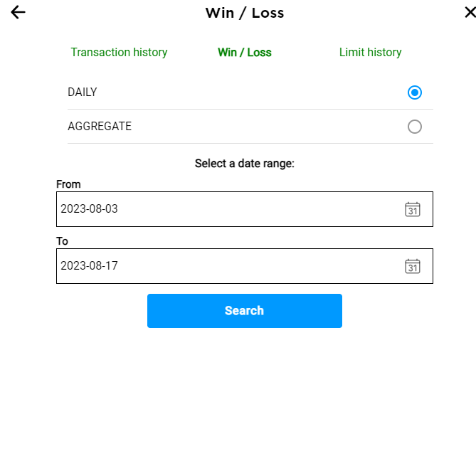Viewport: 476px width, 466px height.
Task: Click the DAILY option label
Action: pos(83,92)
